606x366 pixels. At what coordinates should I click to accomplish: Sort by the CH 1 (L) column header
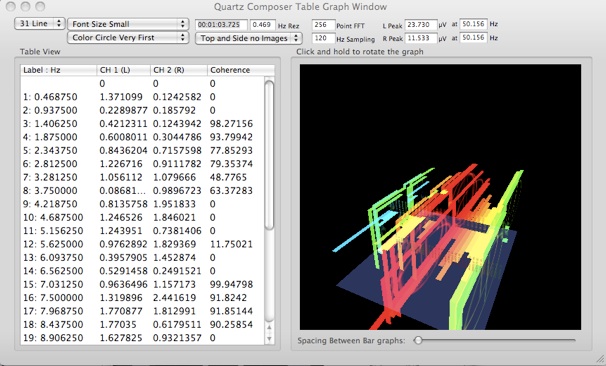[123, 70]
